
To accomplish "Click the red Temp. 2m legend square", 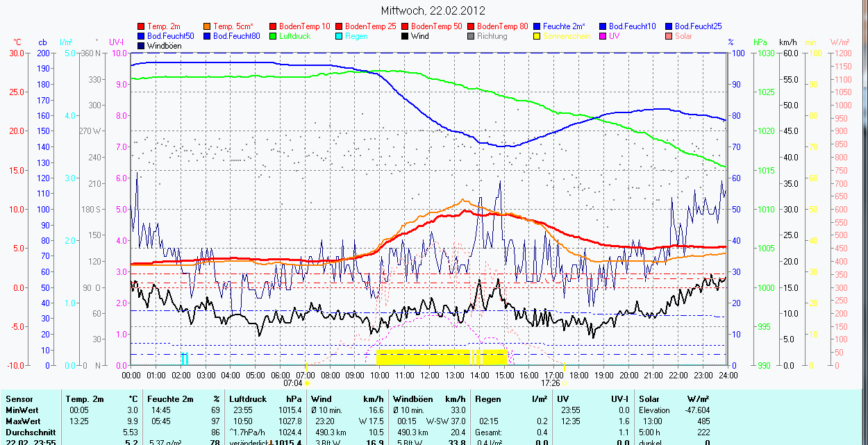I will coord(142,26).
